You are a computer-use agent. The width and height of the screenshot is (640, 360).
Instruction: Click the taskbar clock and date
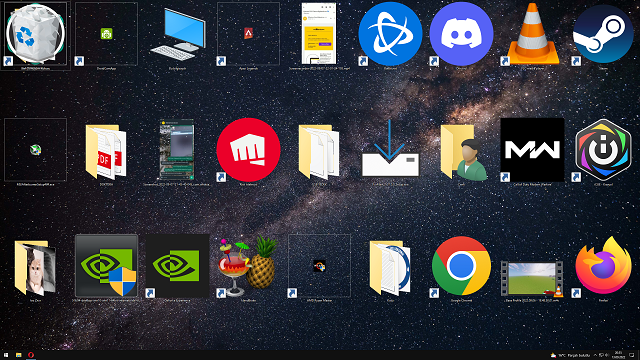618,355
